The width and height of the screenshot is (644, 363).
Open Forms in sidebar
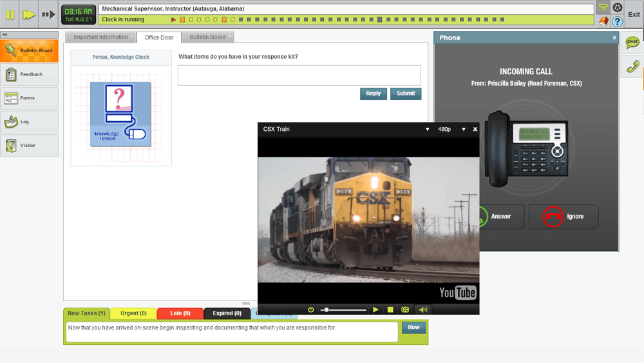click(29, 98)
